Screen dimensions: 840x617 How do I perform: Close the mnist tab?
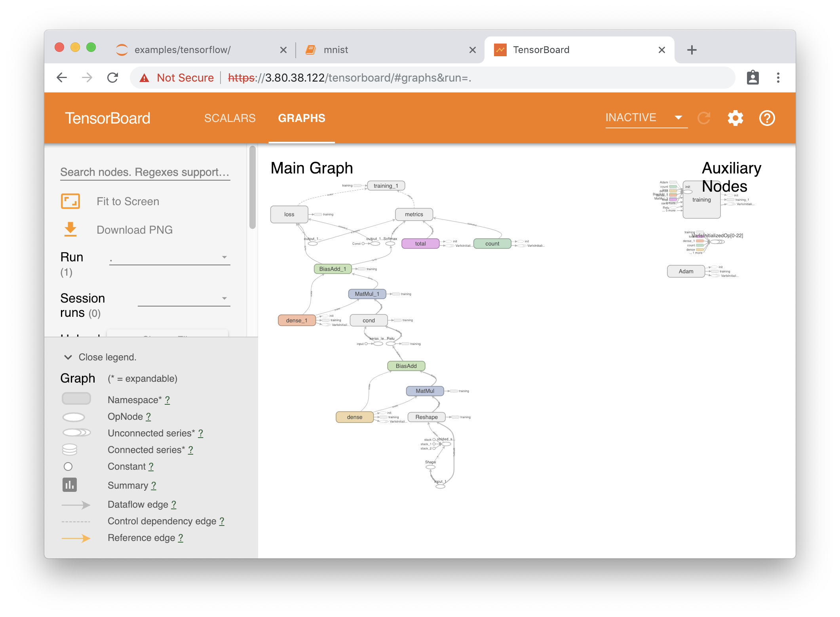click(x=472, y=50)
